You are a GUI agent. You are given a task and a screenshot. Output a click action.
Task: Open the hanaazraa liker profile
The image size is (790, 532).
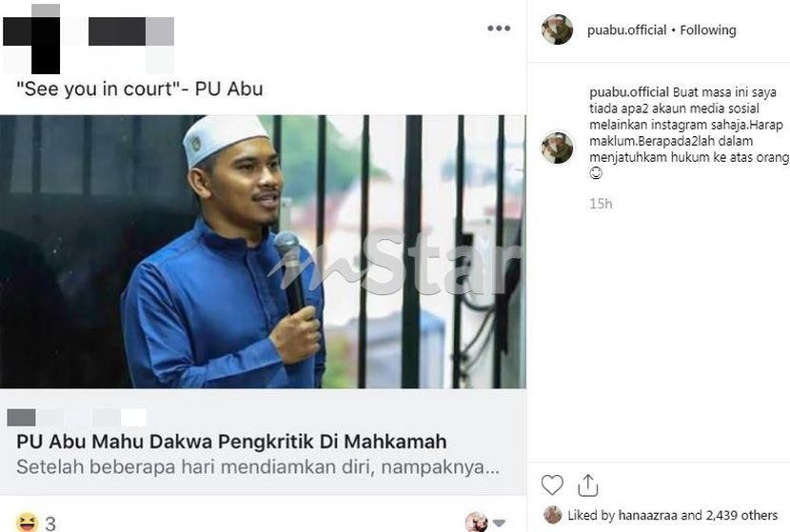647,516
